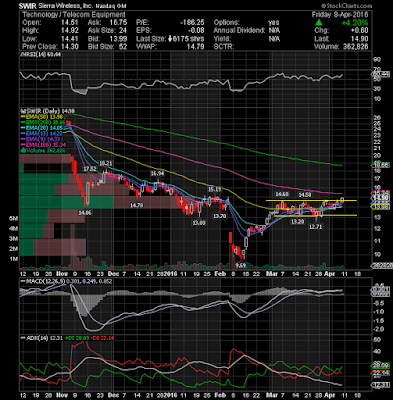
Task: Click the 2016 label on price chart axis
Action: (170, 273)
